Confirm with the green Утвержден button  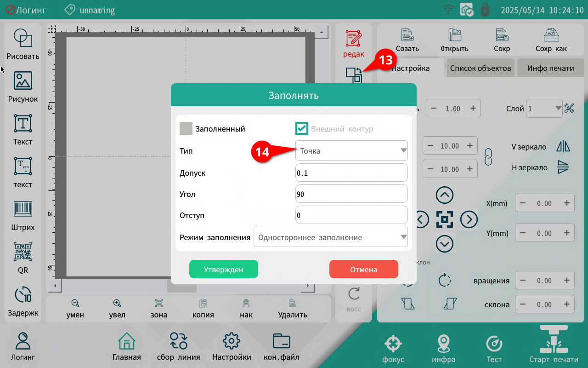(x=224, y=270)
